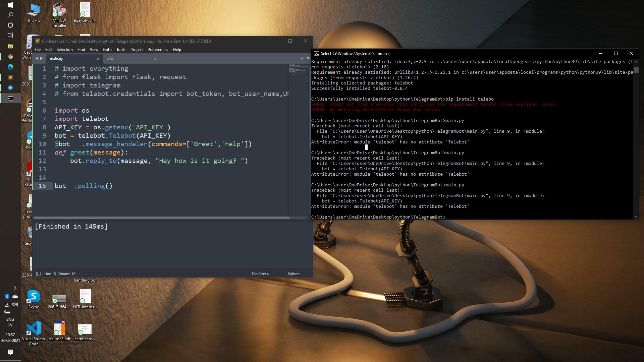This screenshot has height=362, width=644.
Task: Open Telegram from the taskbar
Action: (x=10, y=88)
